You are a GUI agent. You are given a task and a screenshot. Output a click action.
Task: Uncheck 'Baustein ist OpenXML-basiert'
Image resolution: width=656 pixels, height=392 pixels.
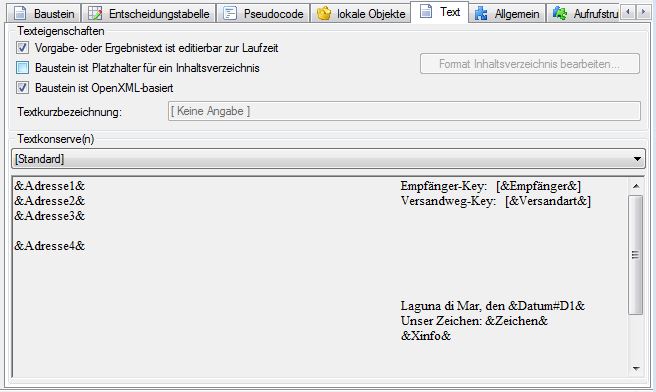click(x=23, y=87)
